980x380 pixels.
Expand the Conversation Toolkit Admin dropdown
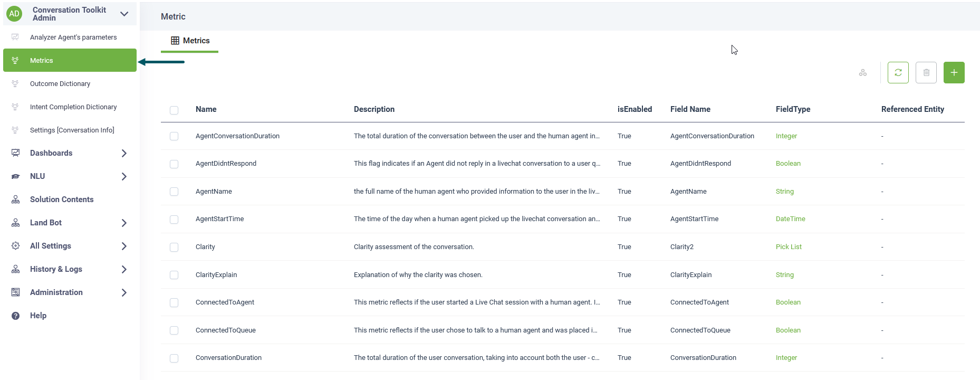pos(124,14)
